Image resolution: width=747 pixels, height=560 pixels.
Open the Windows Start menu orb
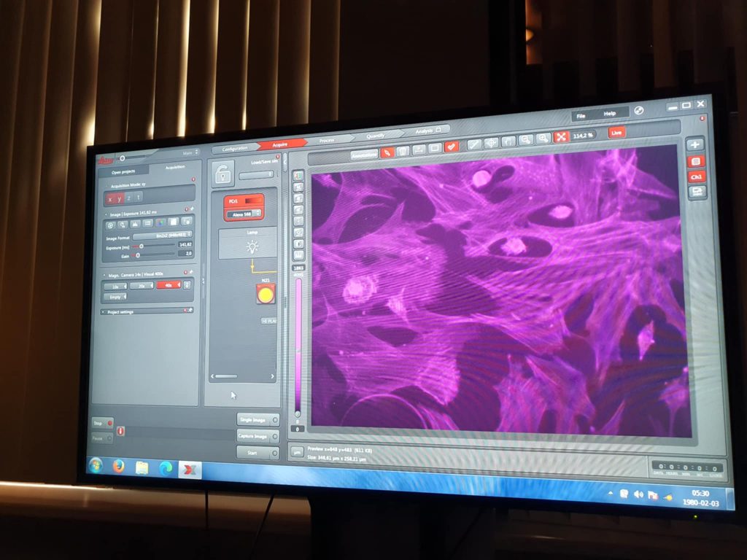[96, 464]
